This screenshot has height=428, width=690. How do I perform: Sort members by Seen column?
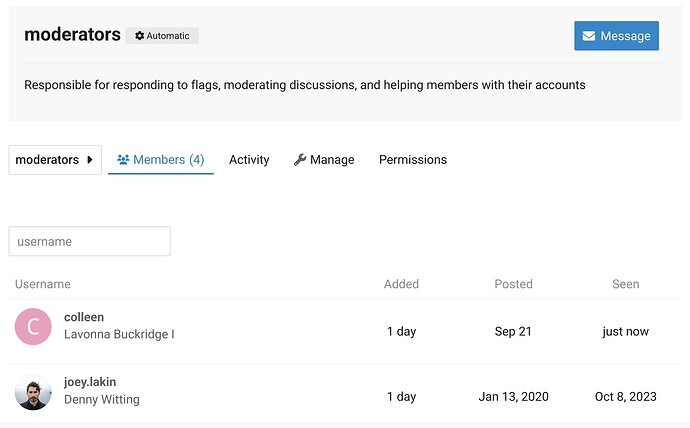[626, 284]
